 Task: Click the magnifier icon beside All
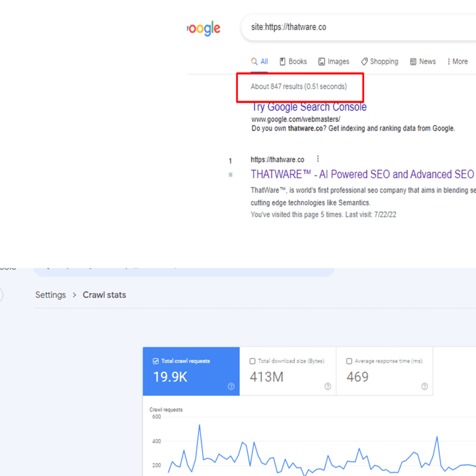tap(254, 62)
